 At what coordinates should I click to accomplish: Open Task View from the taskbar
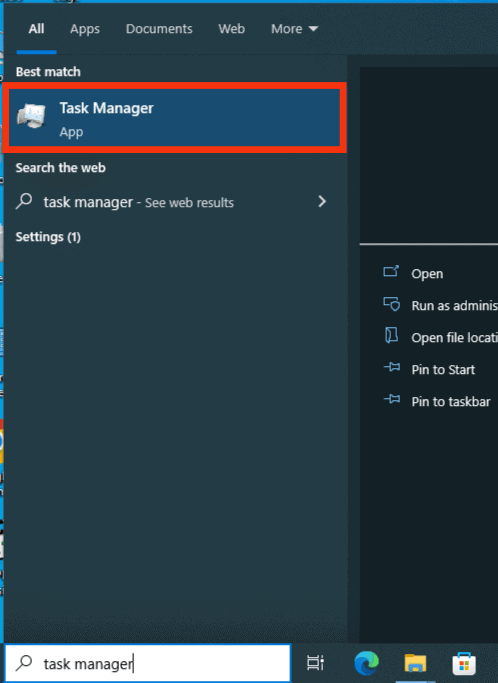point(315,663)
